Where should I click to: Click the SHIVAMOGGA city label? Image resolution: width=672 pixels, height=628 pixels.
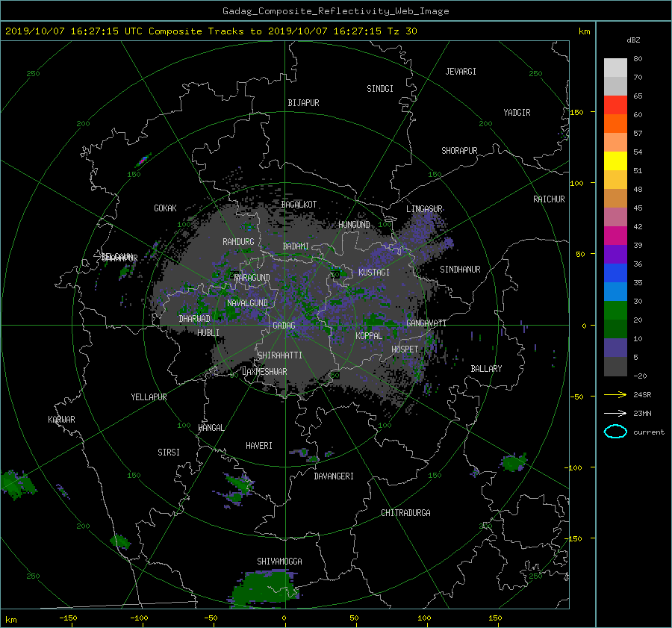click(279, 562)
